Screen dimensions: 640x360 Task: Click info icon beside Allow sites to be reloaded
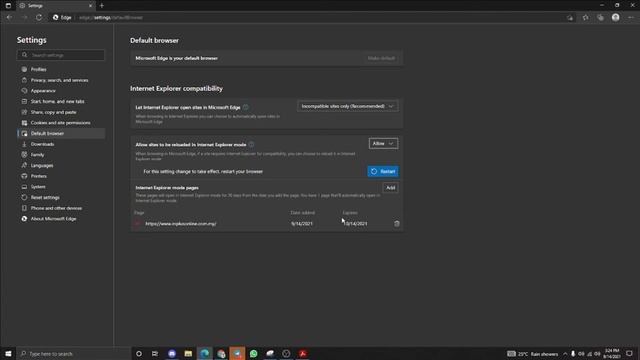point(251,144)
